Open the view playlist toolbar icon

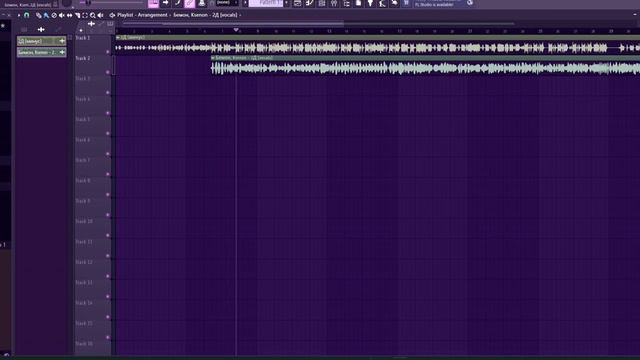[298, 3]
